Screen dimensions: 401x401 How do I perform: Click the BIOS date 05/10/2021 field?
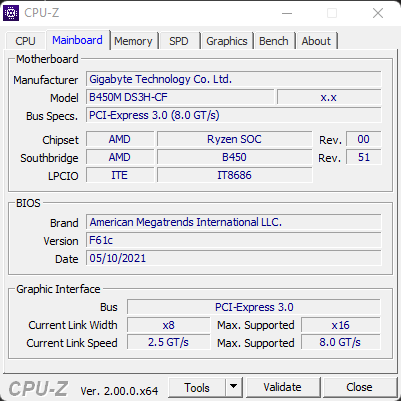(x=234, y=258)
